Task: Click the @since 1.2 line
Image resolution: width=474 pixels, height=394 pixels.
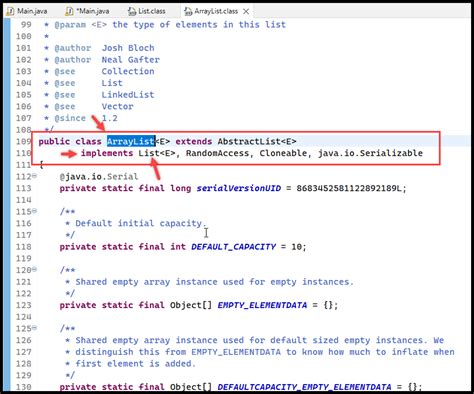Action: [81, 118]
